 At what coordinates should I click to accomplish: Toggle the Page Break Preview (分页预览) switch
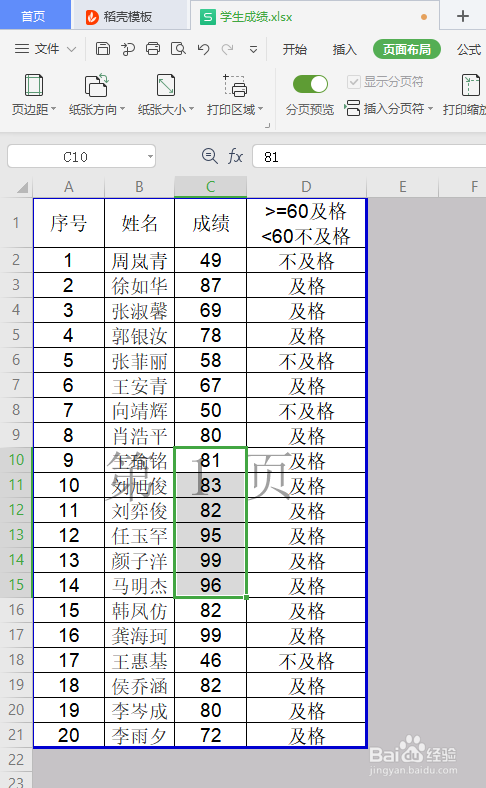(310, 84)
